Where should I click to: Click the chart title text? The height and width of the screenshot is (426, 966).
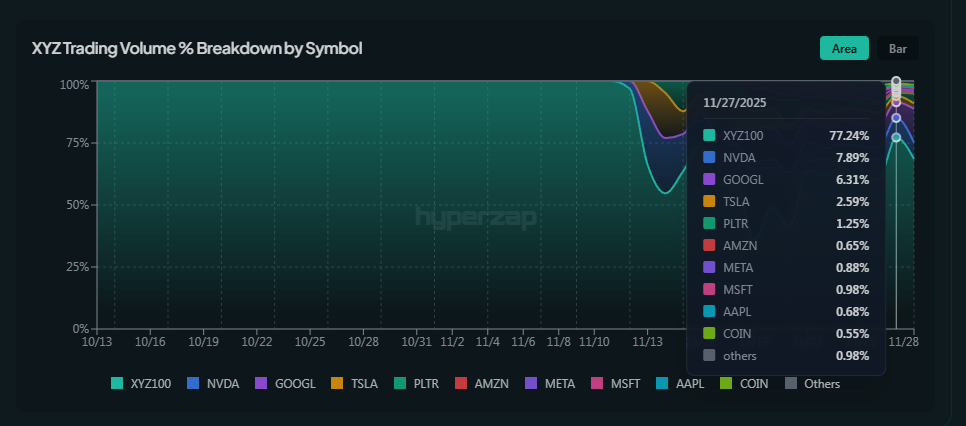196,48
